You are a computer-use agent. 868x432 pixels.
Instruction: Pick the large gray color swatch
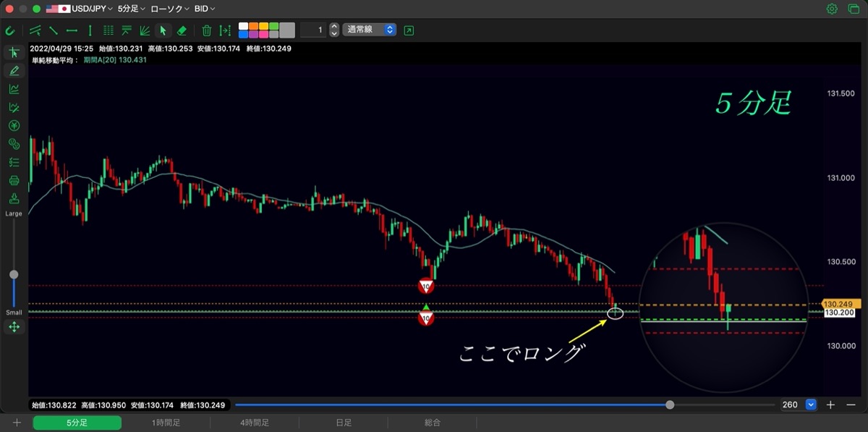287,30
